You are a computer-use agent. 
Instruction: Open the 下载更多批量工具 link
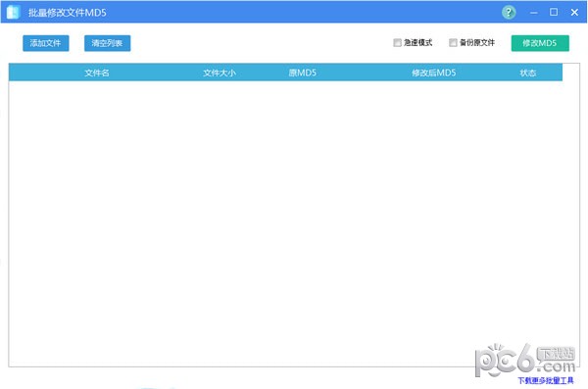pyautogui.click(x=546, y=380)
